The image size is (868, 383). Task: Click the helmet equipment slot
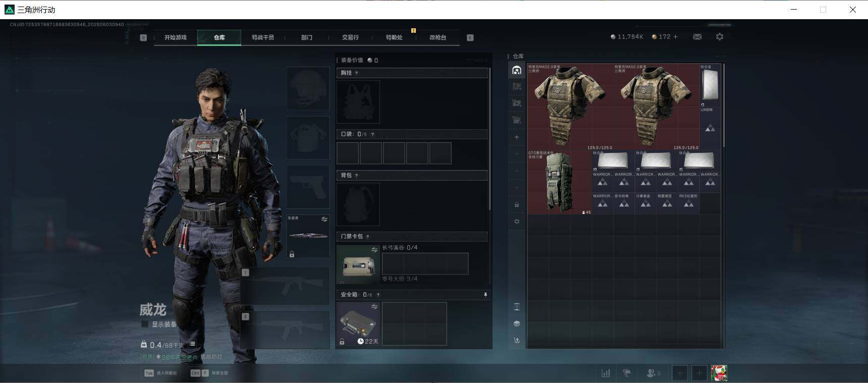(308, 88)
